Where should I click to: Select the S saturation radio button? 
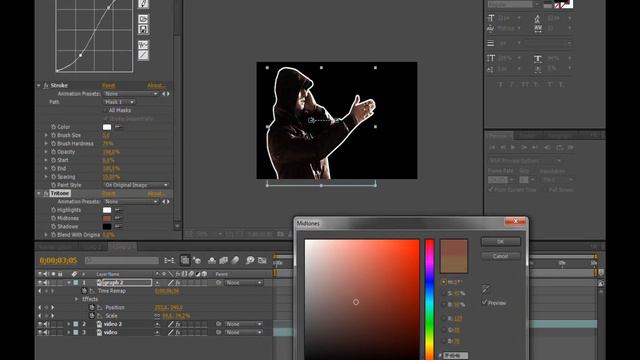pyautogui.click(x=444, y=293)
